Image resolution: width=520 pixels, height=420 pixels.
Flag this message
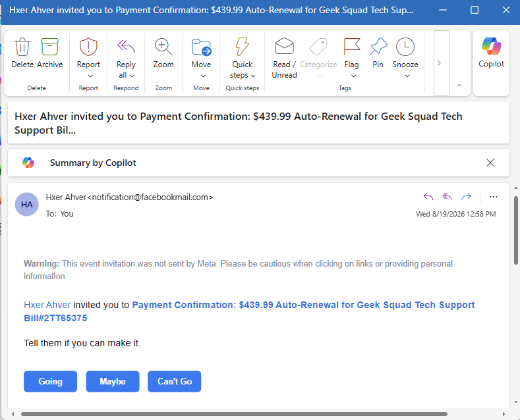351,47
